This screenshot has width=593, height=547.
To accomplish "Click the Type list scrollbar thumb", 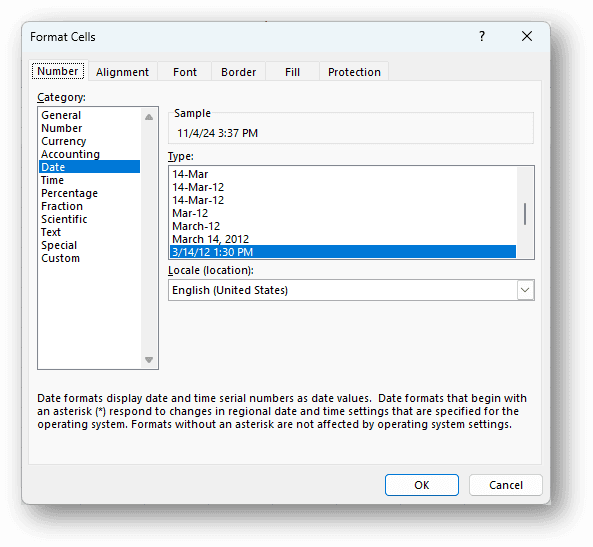I will pyautogui.click(x=525, y=214).
